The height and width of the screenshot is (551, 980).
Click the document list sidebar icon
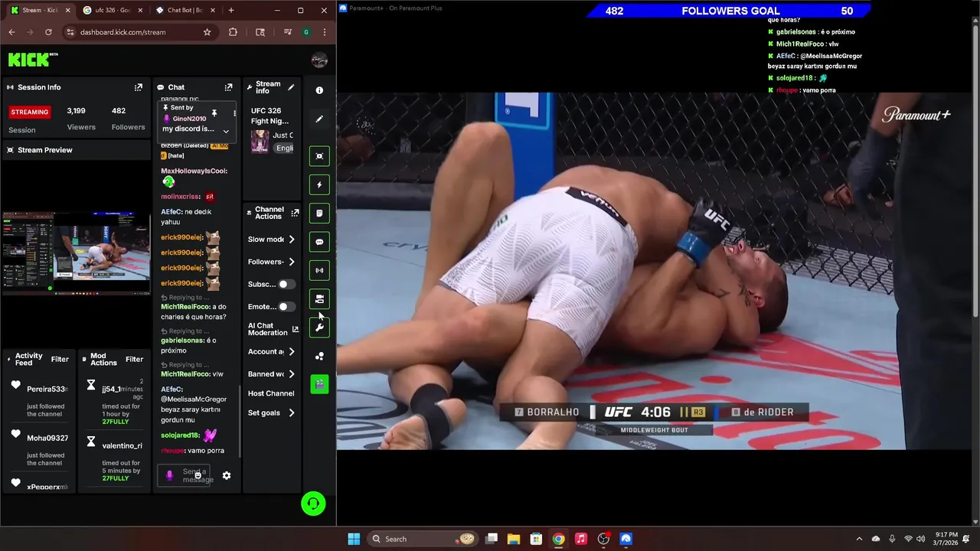[319, 214]
